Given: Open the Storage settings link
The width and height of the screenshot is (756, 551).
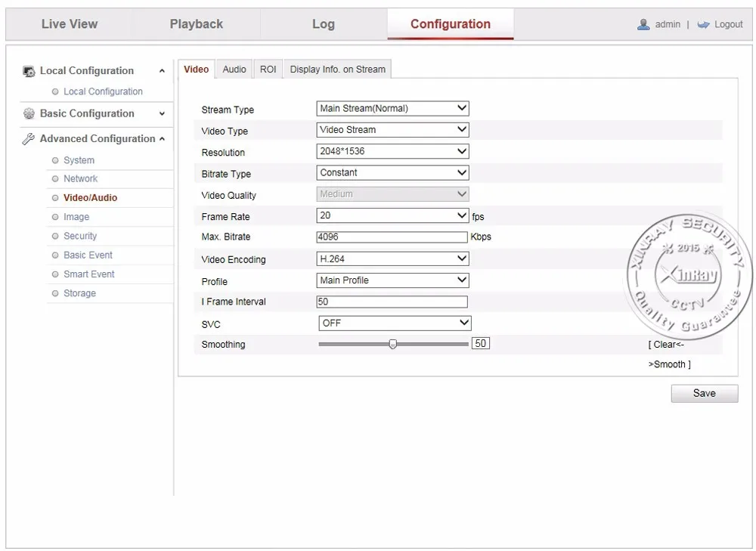Looking at the screenshot, I should [x=79, y=293].
